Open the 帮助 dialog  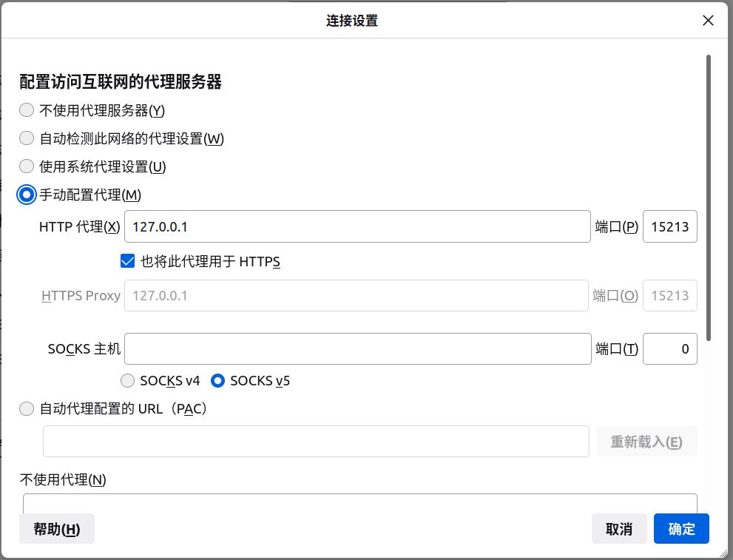pos(56,528)
